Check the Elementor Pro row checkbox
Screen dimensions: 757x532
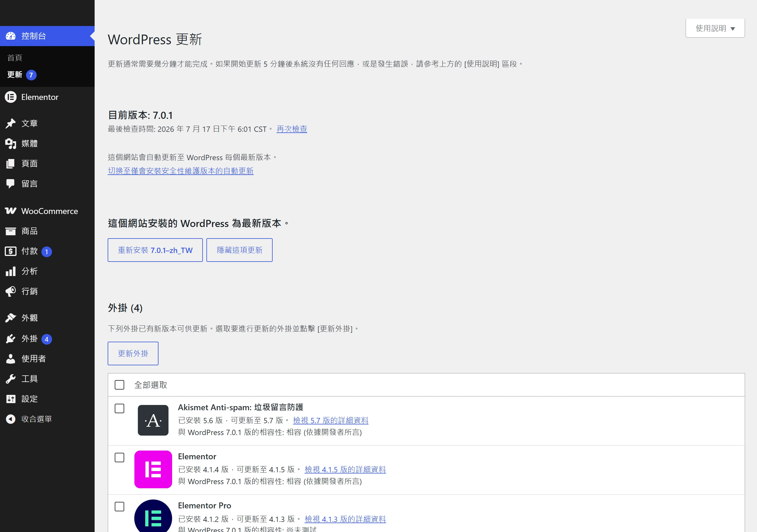119,507
